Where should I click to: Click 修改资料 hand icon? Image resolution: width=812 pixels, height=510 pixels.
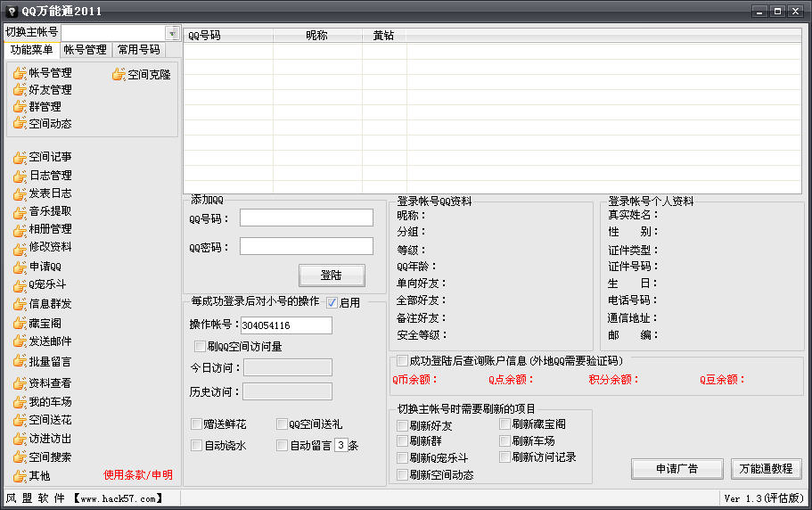[20, 248]
